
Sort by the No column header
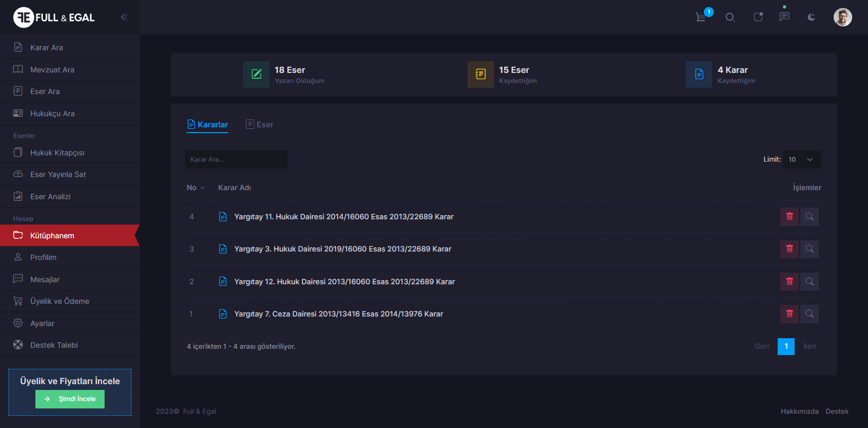tap(195, 188)
